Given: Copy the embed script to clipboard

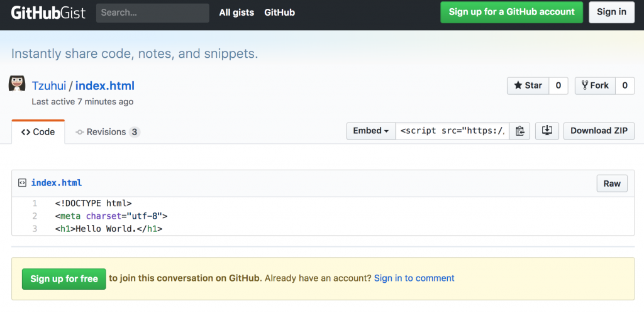Looking at the screenshot, I should coord(519,131).
